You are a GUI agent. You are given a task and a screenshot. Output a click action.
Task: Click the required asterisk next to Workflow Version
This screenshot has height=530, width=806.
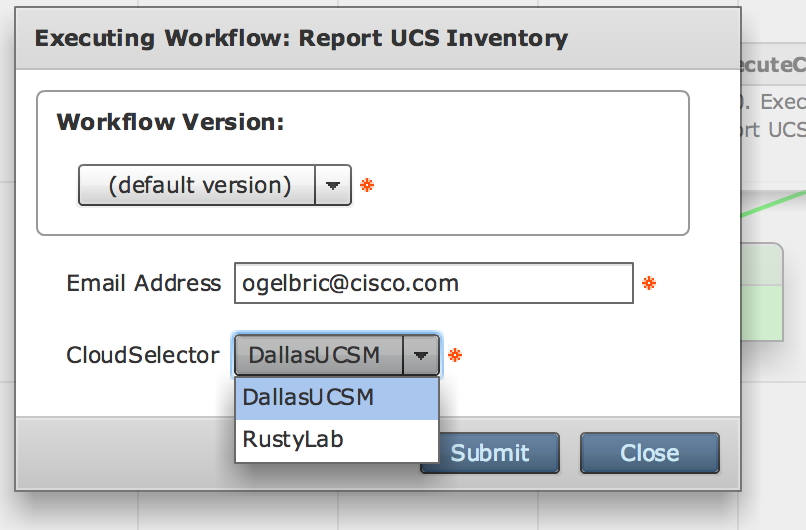[x=367, y=185]
